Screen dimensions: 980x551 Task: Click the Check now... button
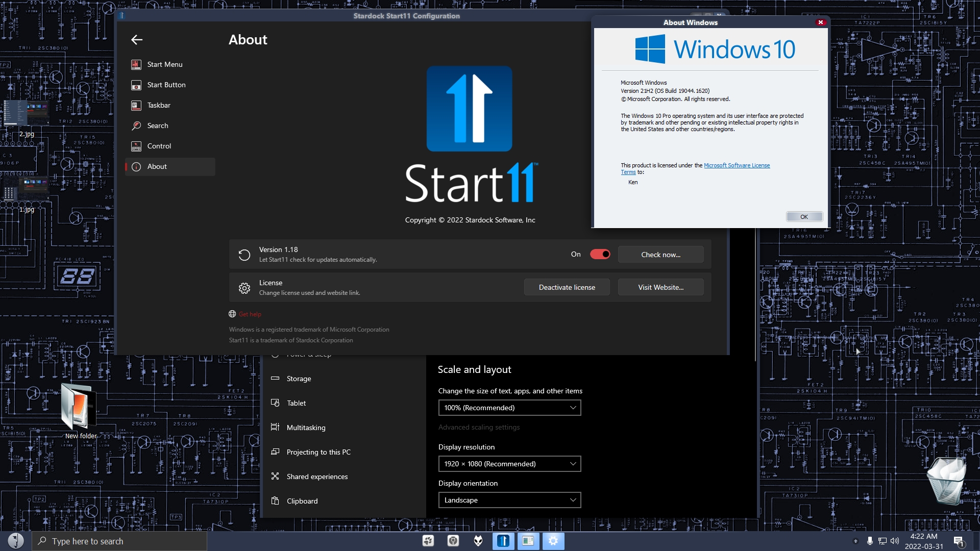(x=660, y=255)
